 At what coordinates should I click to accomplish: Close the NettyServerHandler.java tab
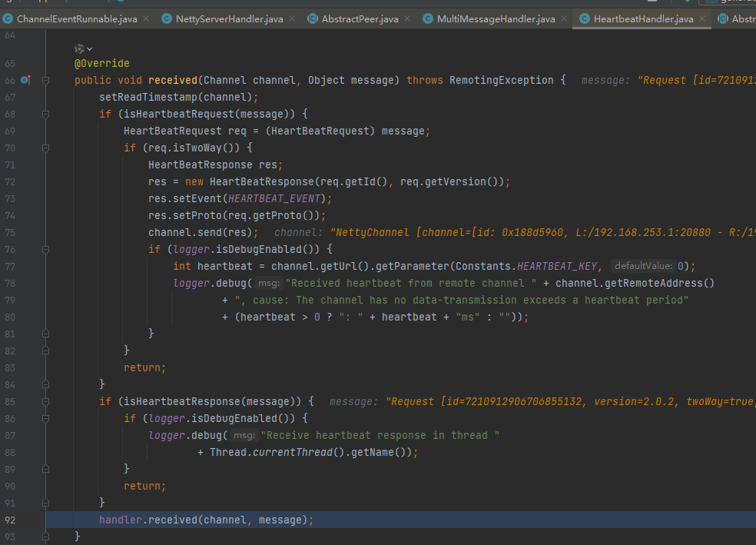click(x=292, y=18)
